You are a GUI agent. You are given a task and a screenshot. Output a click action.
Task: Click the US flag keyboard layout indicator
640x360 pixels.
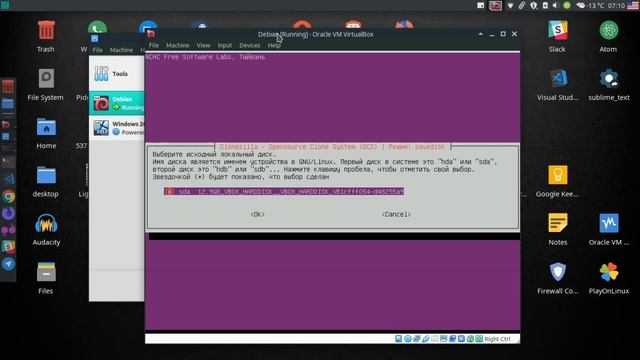[633, 5]
